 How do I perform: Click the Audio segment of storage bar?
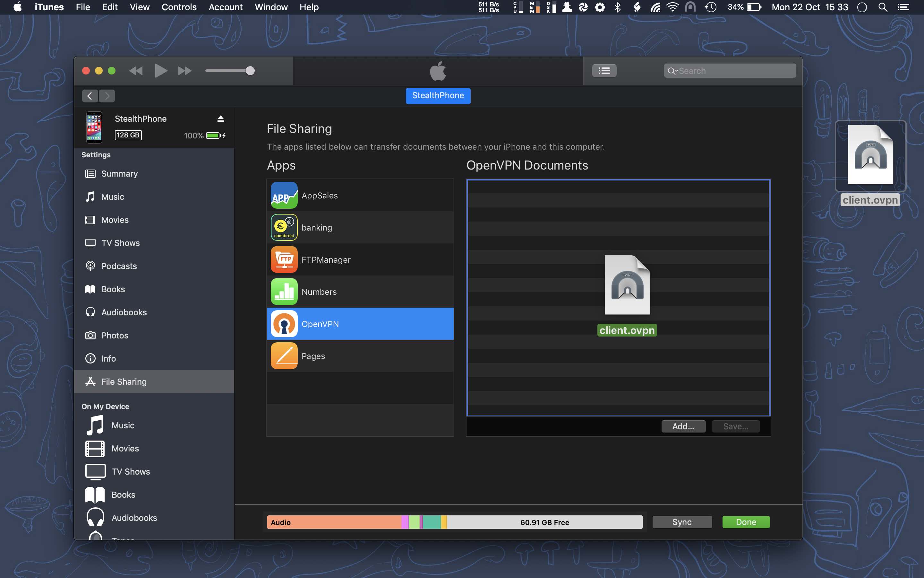click(334, 522)
